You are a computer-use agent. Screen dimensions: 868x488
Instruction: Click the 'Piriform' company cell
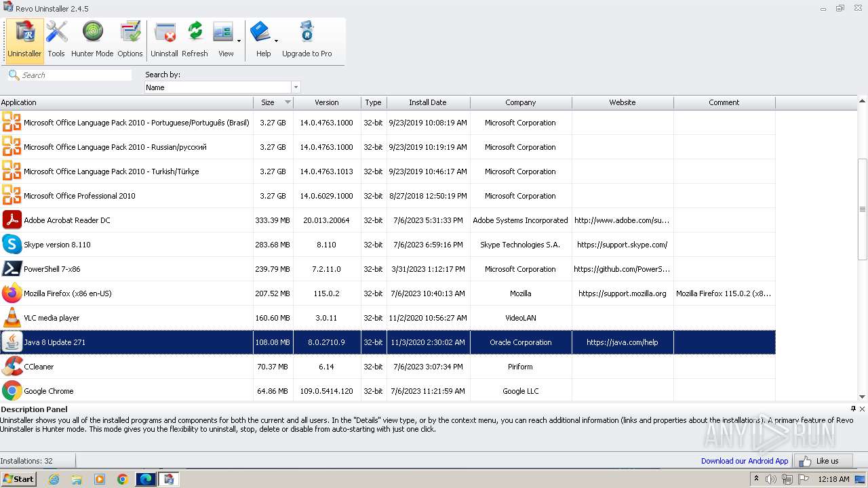click(x=521, y=367)
